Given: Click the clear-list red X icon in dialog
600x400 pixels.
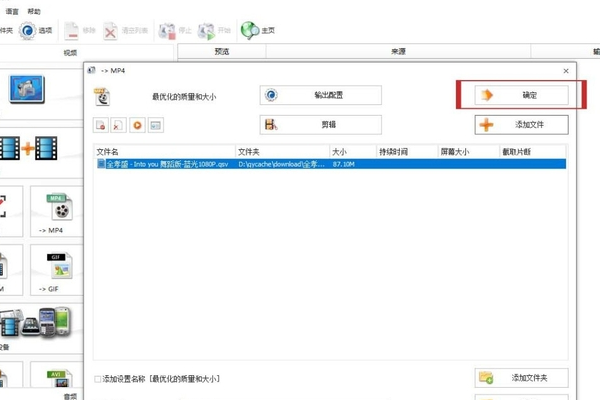Looking at the screenshot, I should click(x=119, y=126).
